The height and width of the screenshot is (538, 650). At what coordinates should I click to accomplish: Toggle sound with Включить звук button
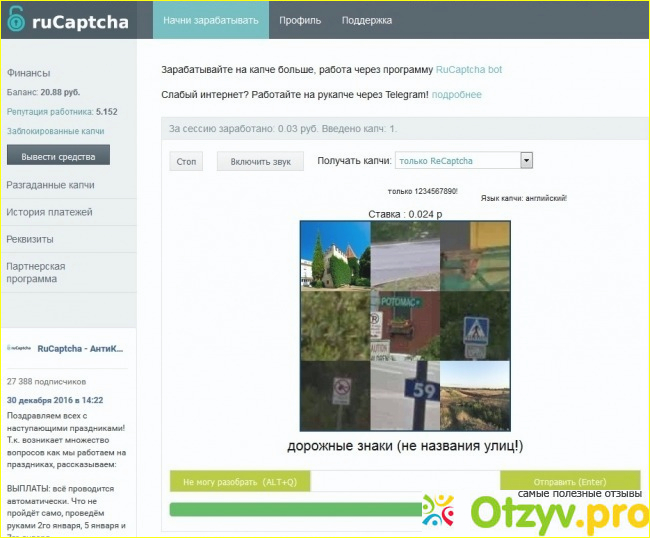(260, 161)
